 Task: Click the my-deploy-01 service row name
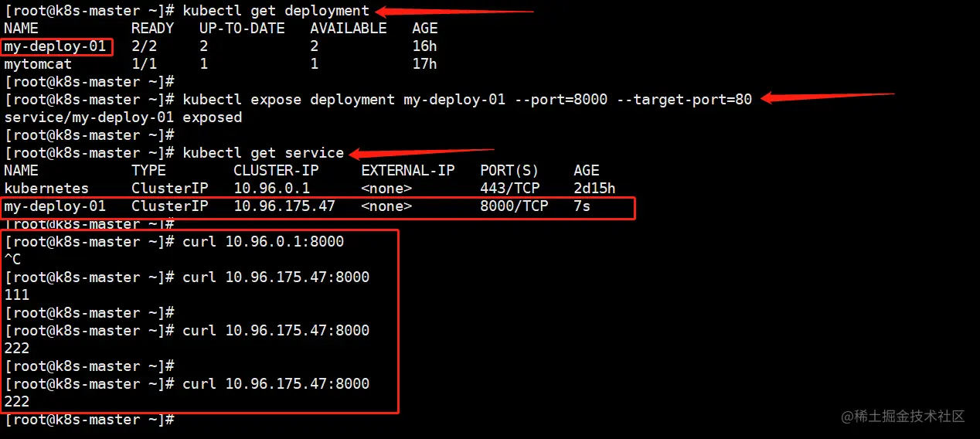[55, 206]
